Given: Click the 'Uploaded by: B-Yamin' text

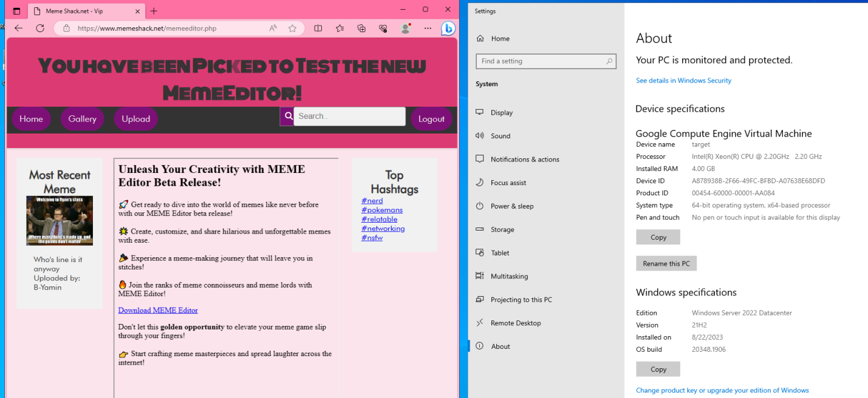Looking at the screenshot, I should tap(57, 283).
